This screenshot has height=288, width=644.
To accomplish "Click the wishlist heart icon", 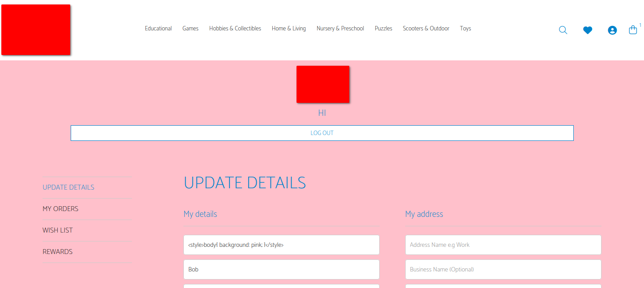I will (588, 30).
